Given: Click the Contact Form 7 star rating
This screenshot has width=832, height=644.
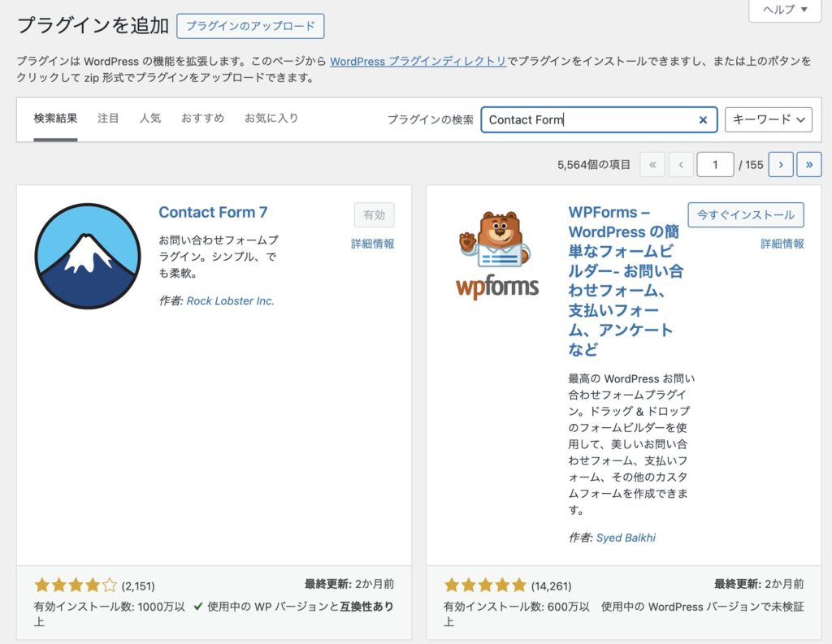Looking at the screenshot, I should click(x=76, y=585).
